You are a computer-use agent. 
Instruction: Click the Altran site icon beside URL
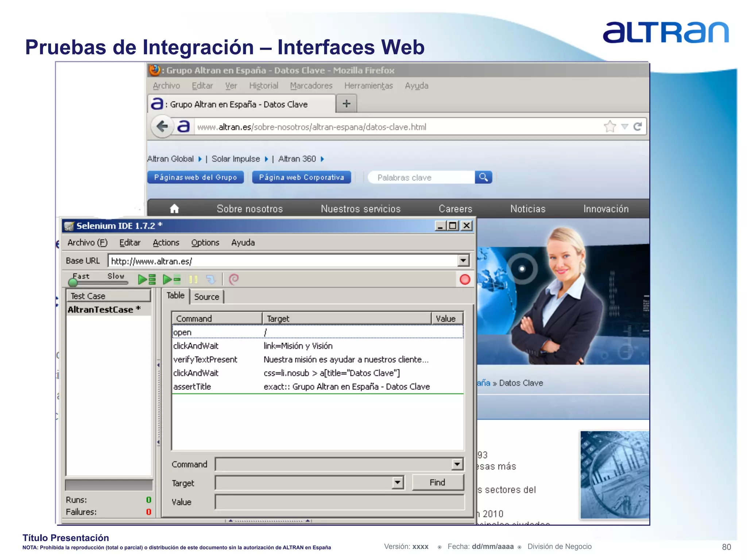tap(183, 127)
